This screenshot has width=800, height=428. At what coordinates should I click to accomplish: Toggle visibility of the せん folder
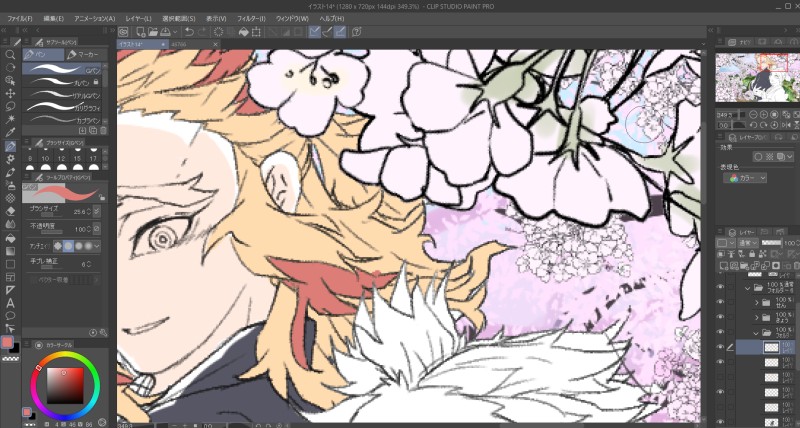pyautogui.click(x=720, y=301)
